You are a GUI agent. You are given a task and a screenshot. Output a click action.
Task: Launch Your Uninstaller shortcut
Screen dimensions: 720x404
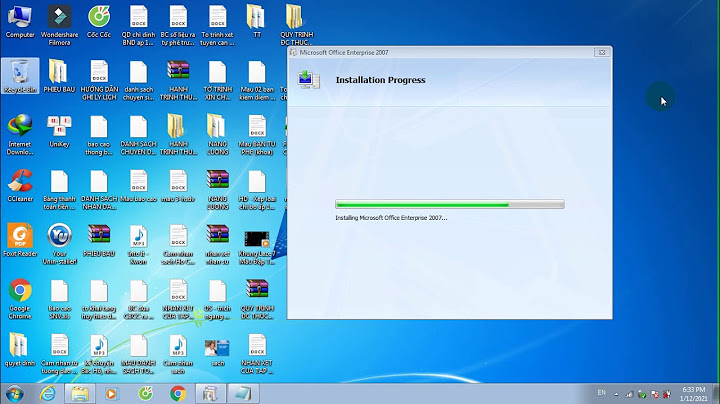coord(59,244)
